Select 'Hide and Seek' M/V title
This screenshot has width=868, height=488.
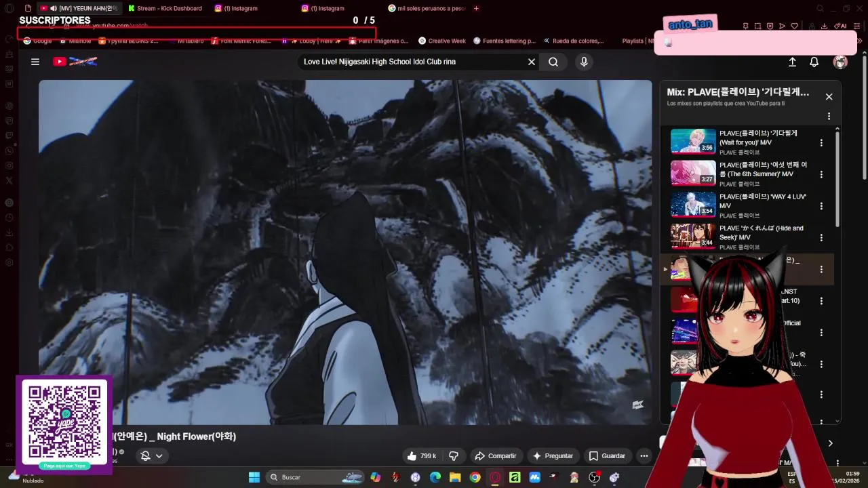(x=761, y=232)
